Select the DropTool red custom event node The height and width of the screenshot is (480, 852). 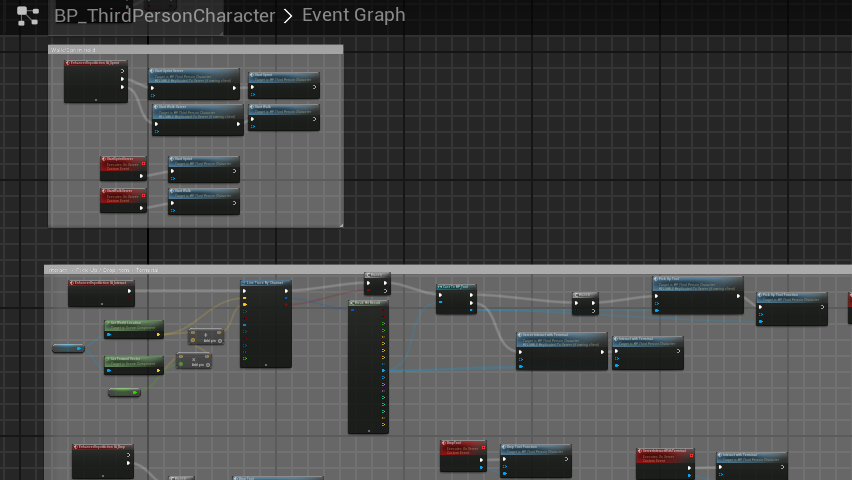[x=463, y=456]
